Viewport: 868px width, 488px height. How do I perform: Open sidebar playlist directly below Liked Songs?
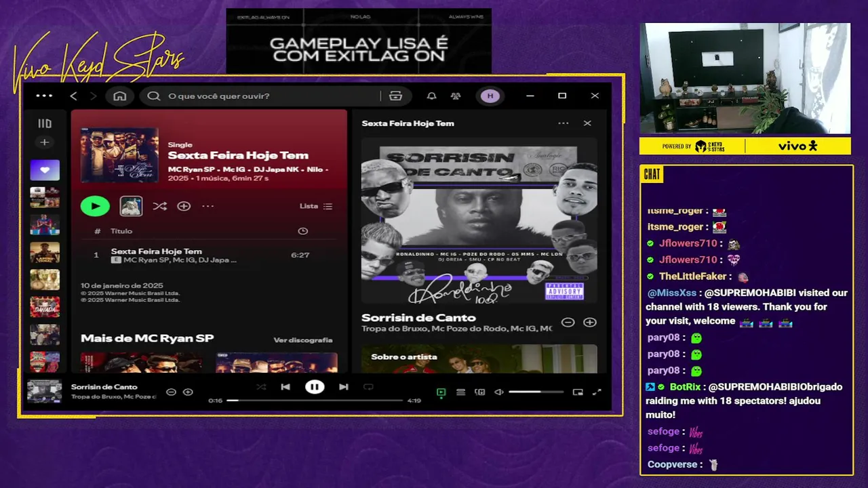tap(45, 197)
